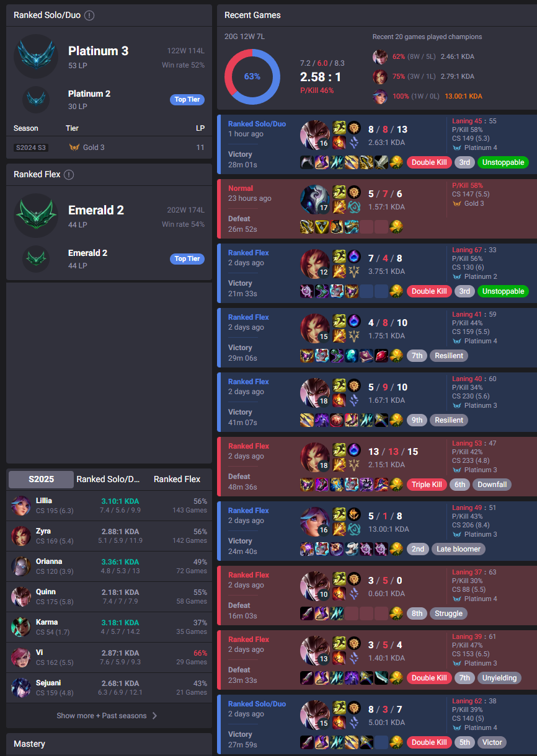
Task: Click the Top Tier badge beside Platinum 2
Action: click(x=187, y=99)
